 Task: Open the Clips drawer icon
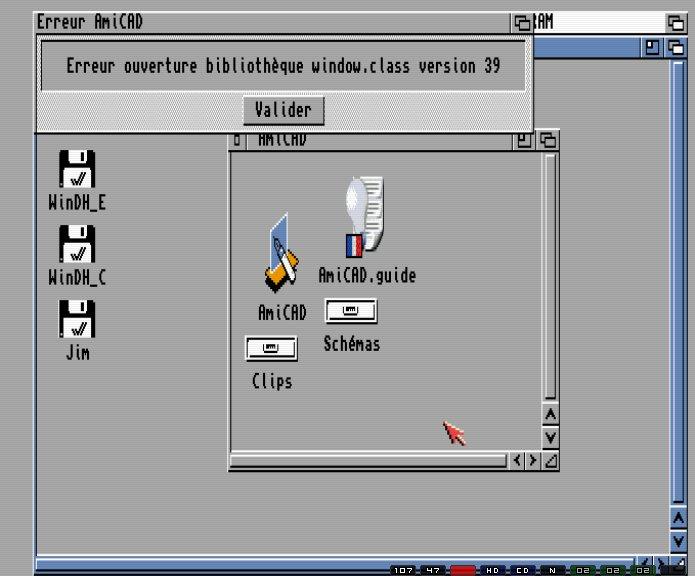point(271,348)
